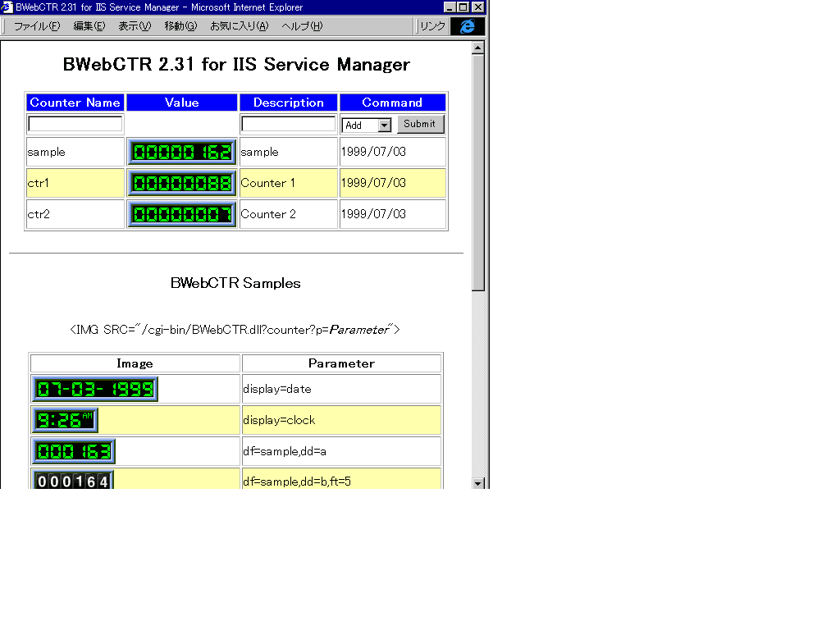Open the Add command dropdown
The height and width of the screenshot is (630, 840).
[367, 125]
